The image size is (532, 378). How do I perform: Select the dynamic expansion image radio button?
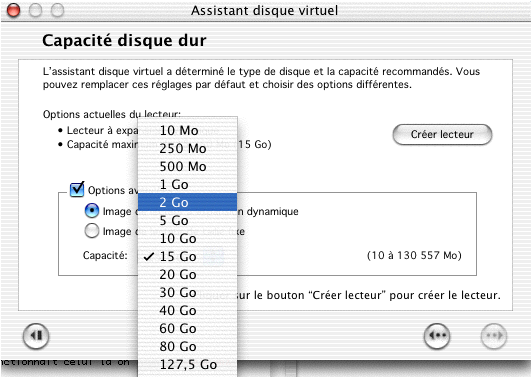click(x=92, y=211)
